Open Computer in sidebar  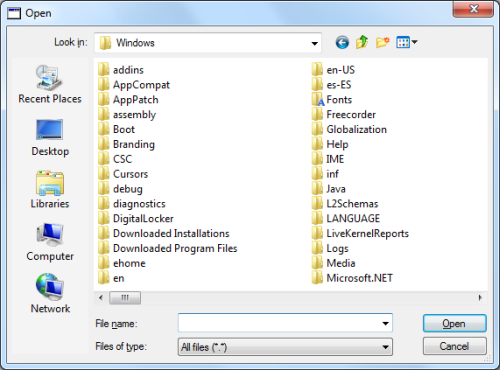pyautogui.click(x=50, y=242)
